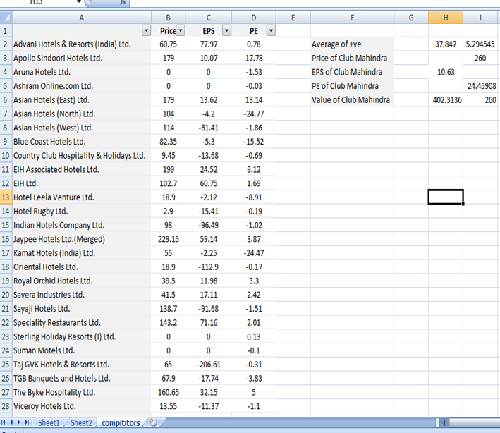Go to last sheet navigation arrow
This screenshot has width=500, height=433.
point(27,423)
